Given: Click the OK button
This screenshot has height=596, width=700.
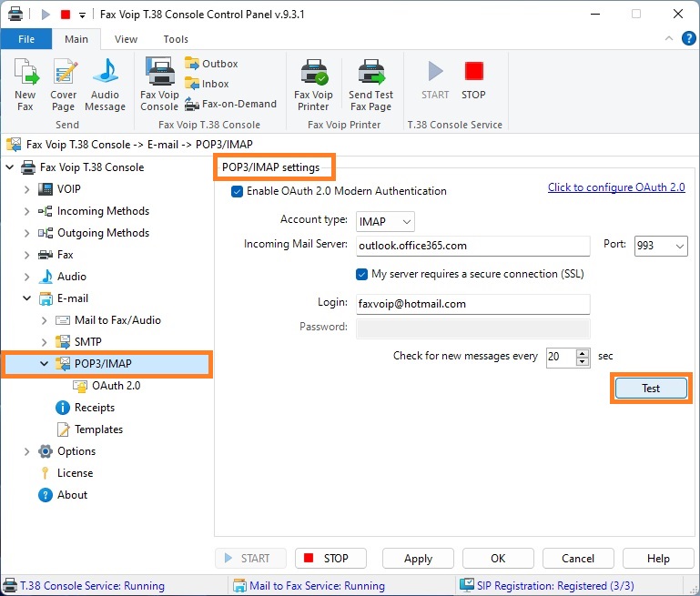Looking at the screenshot, I should click(x=498, y=559).
